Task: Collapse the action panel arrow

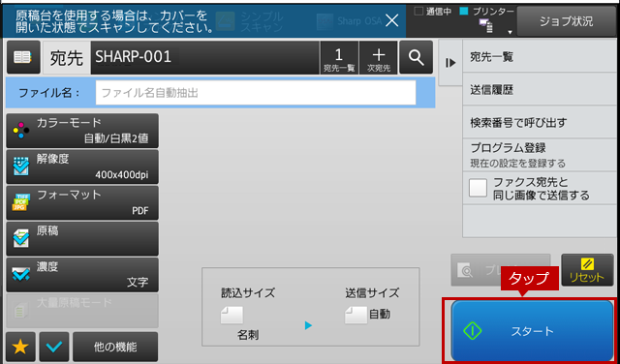Action: tap(450, 63)
